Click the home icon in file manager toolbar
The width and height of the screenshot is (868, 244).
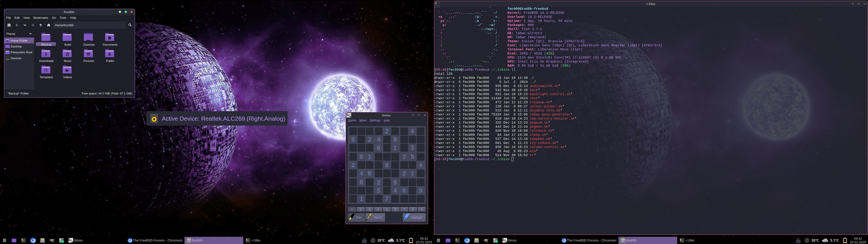coord(49,25)
